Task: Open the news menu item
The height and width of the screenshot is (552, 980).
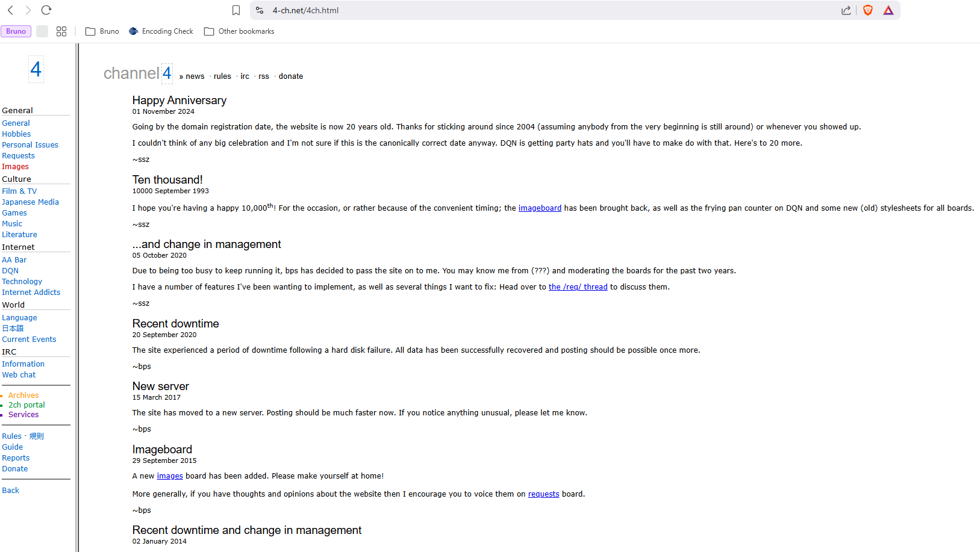Action: [195, 76]
